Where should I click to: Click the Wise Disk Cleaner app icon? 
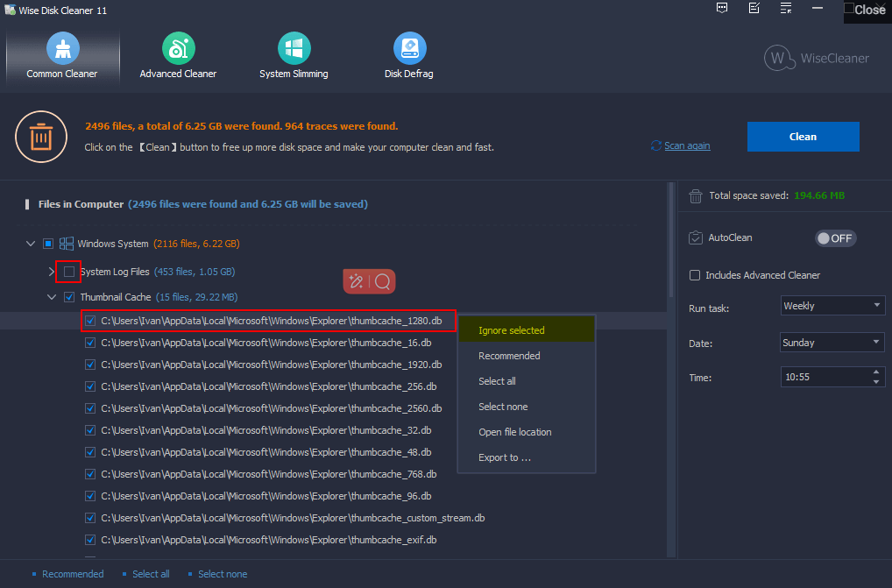click(10, 10)
